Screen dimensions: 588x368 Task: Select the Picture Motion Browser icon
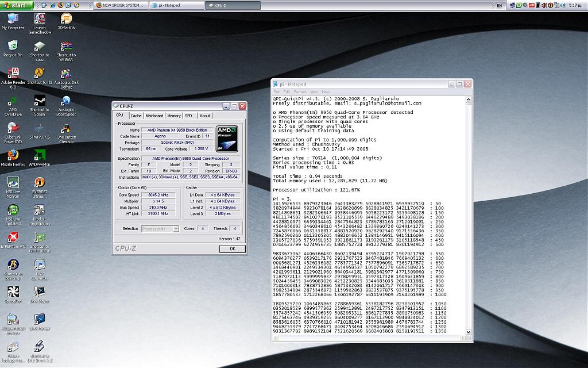[13, 324]
